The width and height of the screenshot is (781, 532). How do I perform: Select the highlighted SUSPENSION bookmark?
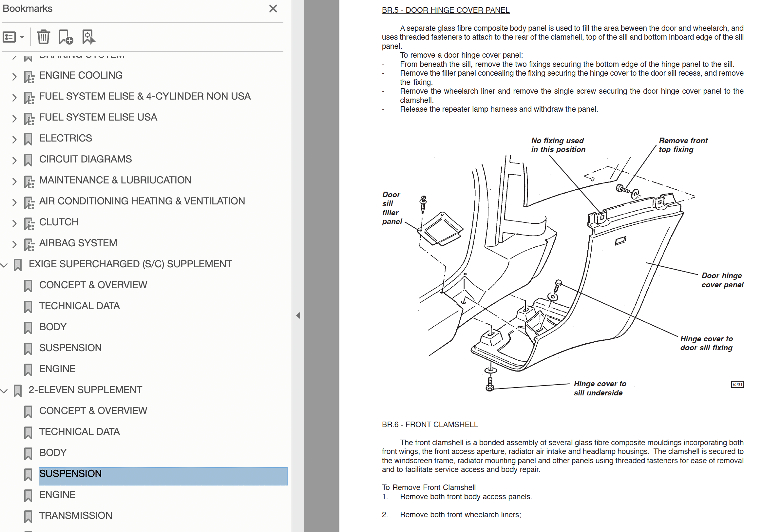(x=70, y=473)
